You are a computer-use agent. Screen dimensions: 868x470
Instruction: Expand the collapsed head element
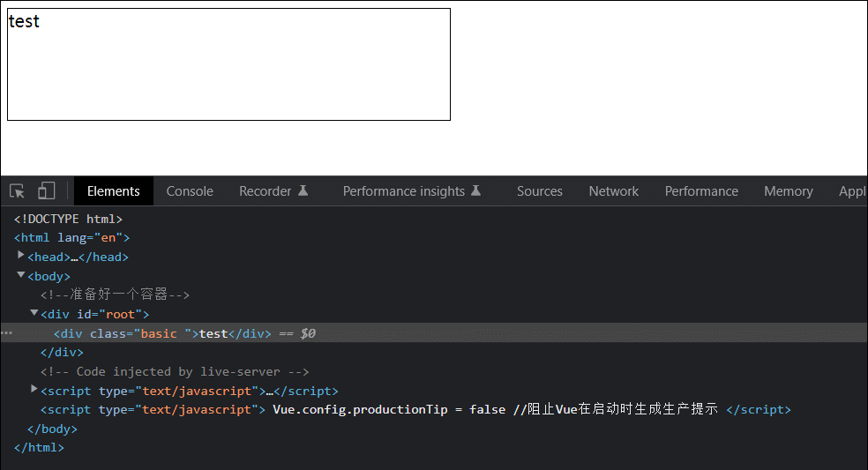(x=21, y=255)
